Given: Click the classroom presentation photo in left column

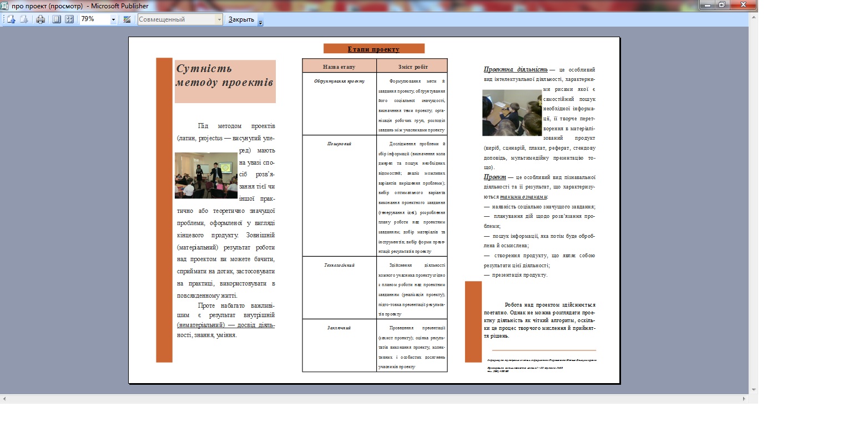Looking at the screenshot, I should (x=206, y=175).
